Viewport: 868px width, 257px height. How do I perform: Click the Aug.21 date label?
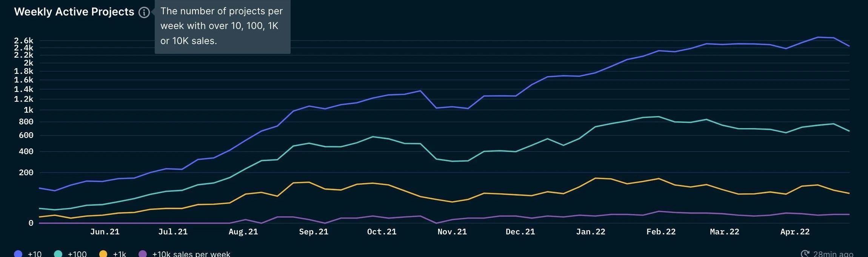[x=243, y=232]
